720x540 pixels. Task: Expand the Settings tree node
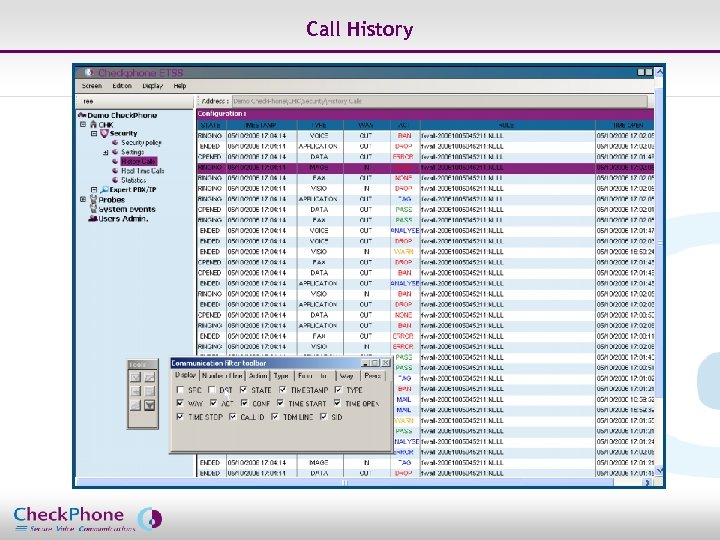[106, 152]
